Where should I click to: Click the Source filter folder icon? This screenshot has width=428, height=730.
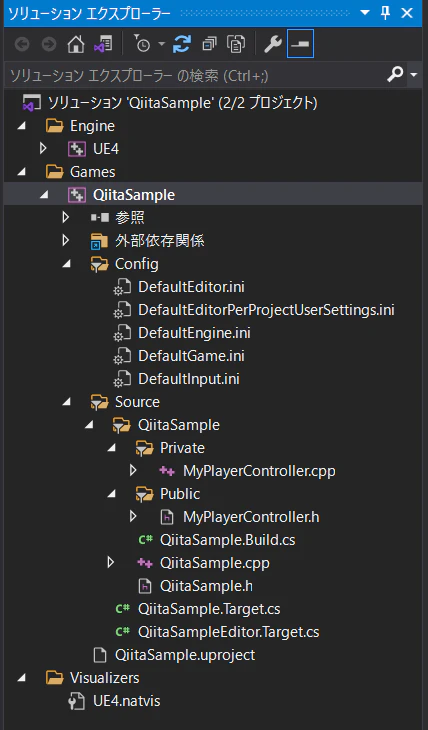tap(100, 402)
